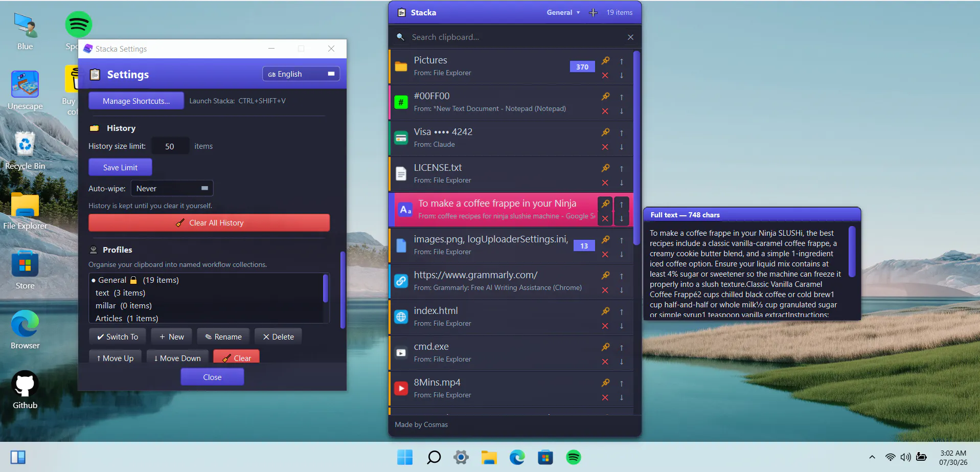Click the Stacka clipboard list scrollbar
Screen dimensions: 980x472
tap(636, 148)
